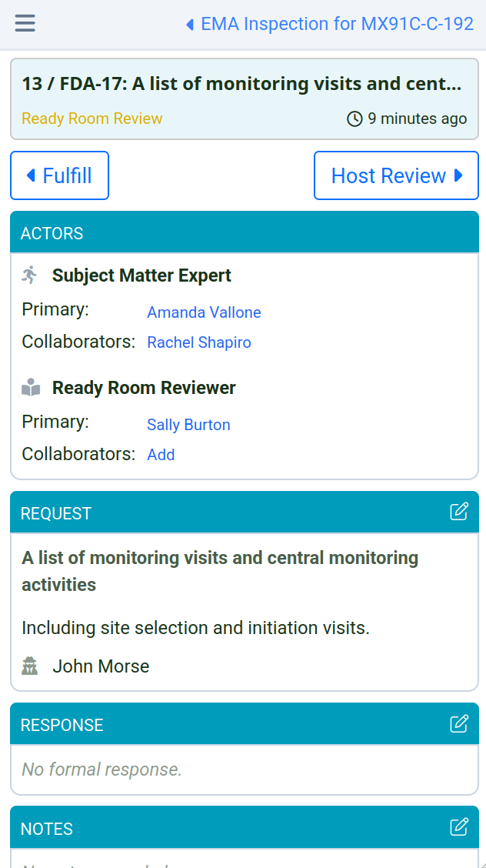
Task: Click the clock icon near 9 minutes ago
Action: [355, 119]
